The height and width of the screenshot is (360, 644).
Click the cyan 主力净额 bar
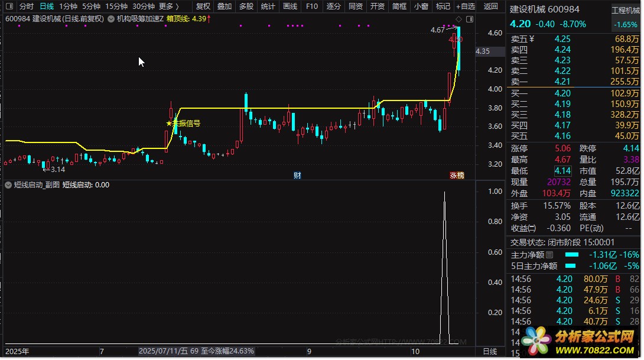pyautogui.click(x=572, y=255)
